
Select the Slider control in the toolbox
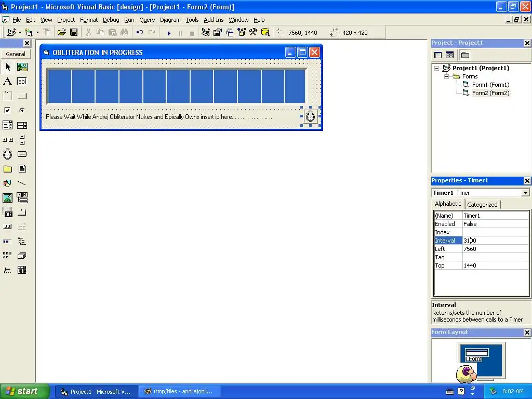[x=7, y=270]
